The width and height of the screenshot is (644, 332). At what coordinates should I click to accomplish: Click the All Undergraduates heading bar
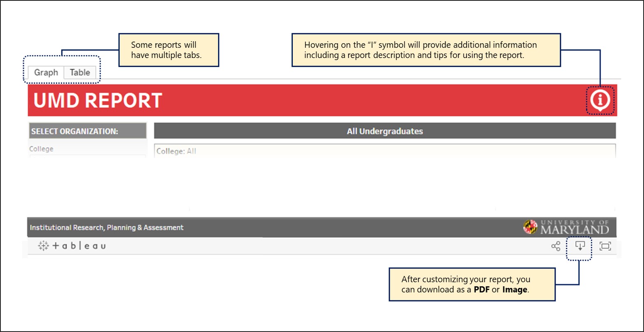tap(385, 131)
